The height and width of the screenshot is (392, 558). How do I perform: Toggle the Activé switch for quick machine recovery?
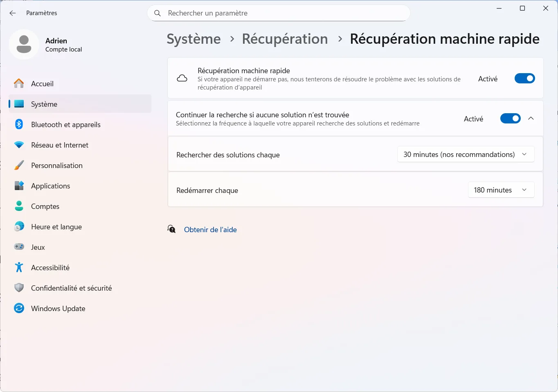tap(524, 78)
